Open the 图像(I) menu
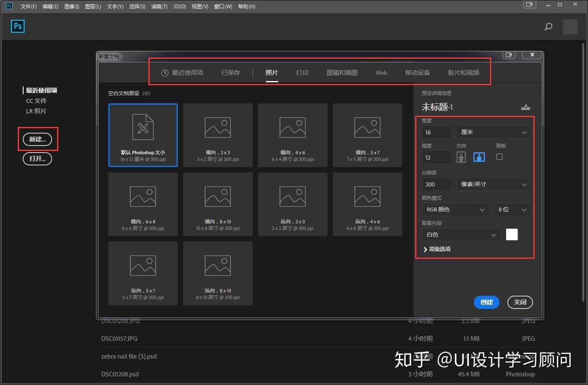588x385 pixels. [72, 7]
